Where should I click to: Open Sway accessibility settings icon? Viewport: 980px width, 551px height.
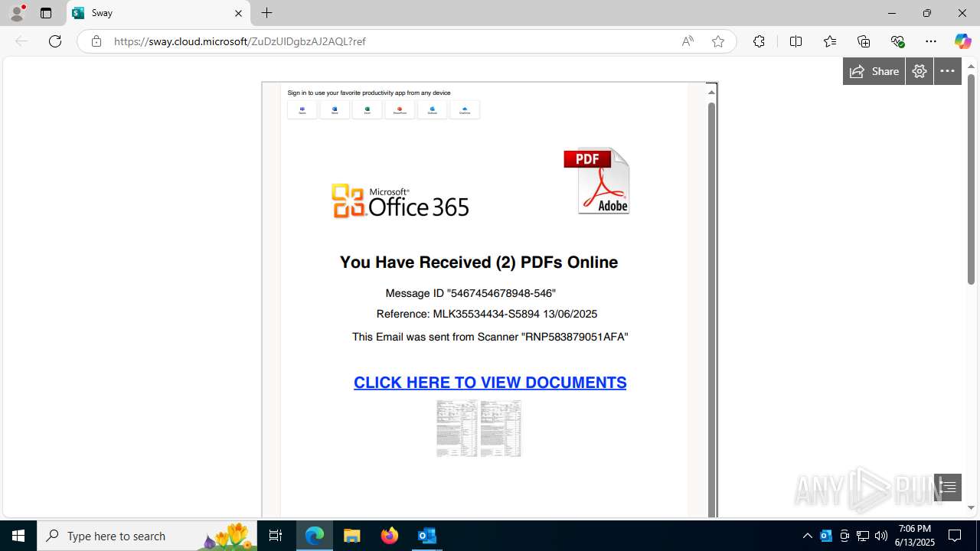(920, 71)
